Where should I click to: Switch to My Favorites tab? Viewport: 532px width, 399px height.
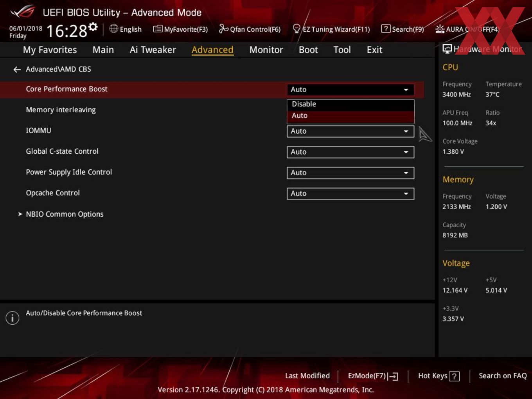point(50,50)
